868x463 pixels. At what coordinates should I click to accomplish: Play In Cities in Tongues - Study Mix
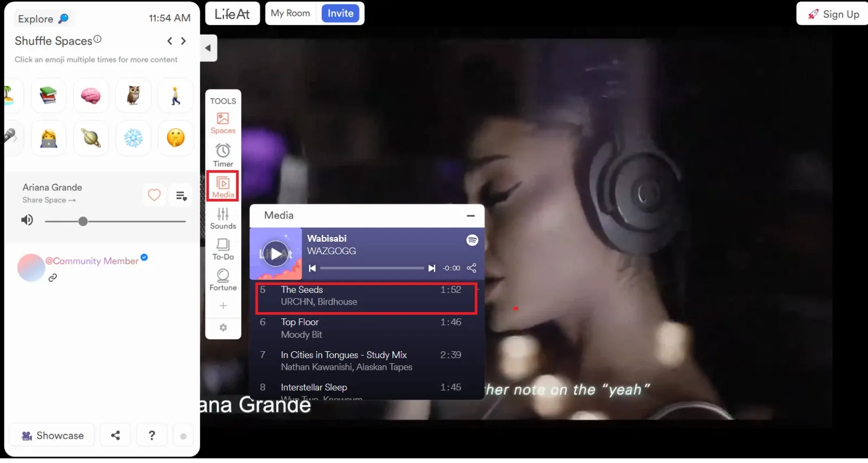click(x=367, y=361)
